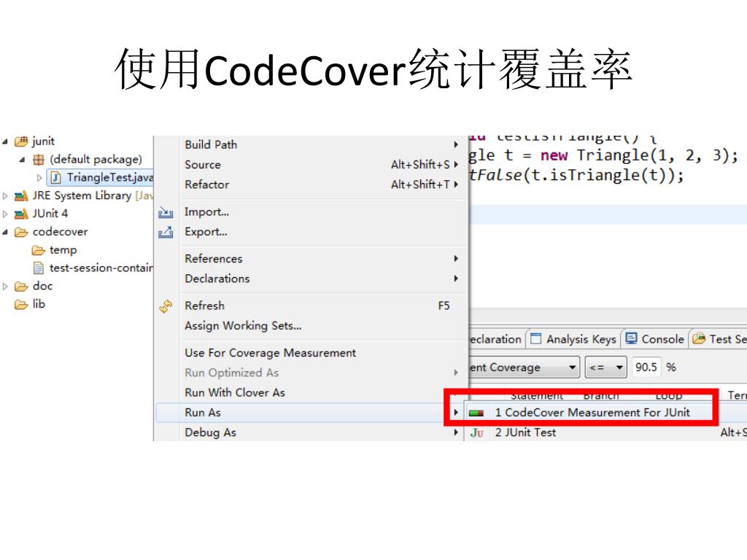Screen dimensions: 747x560
Task: Click the Branch column header
Action: tap(601, 394)
